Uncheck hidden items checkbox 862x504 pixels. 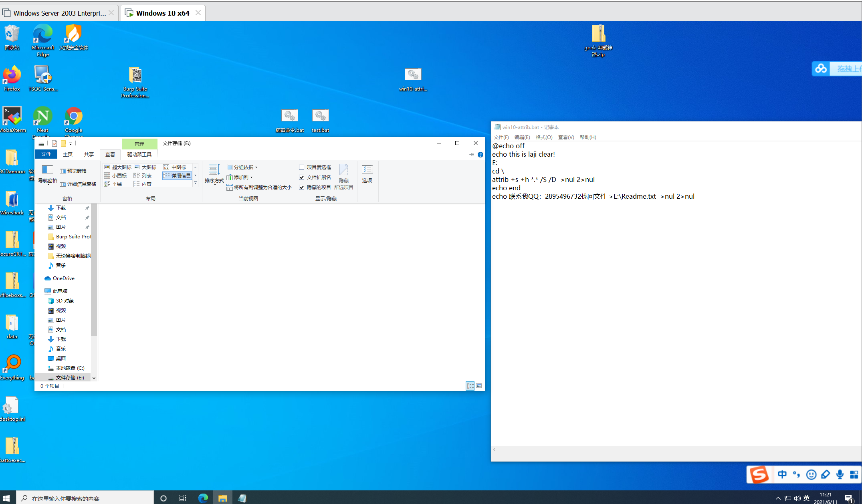(302, 187)
